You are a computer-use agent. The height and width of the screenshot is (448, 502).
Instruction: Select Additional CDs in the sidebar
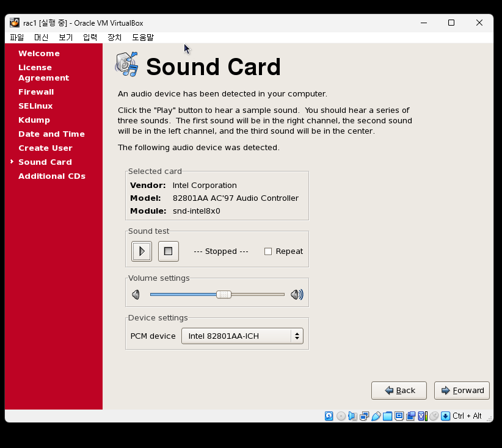pyautogui.click(x=52, y=176)
